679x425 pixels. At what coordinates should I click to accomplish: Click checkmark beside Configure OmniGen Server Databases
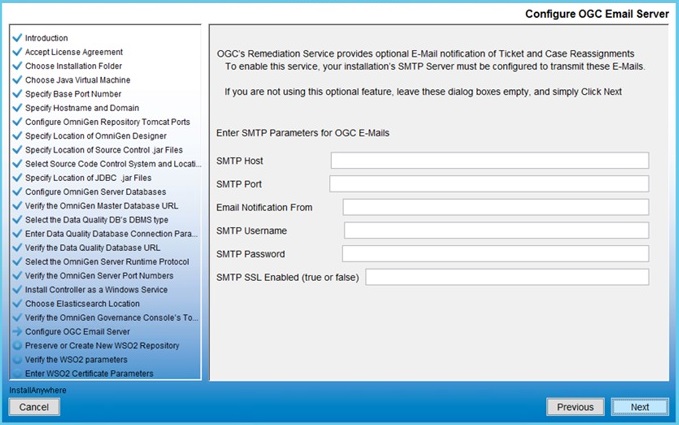click(x=17, y=191)
